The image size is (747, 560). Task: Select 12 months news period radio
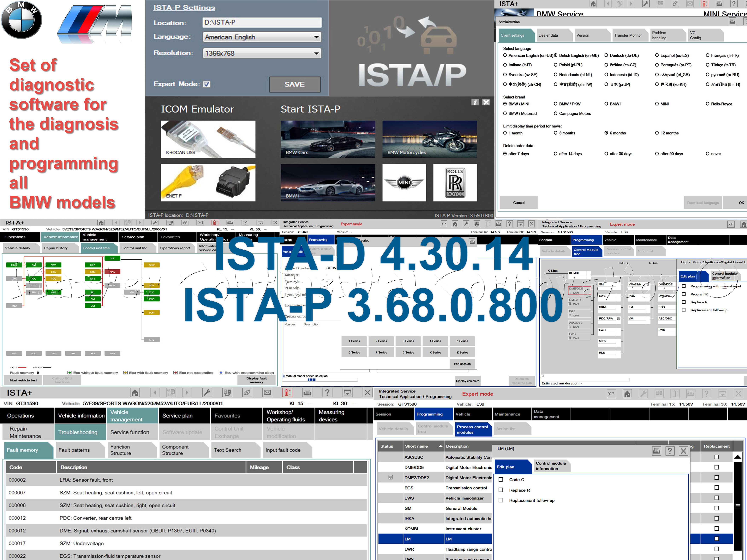tap(657, 133)
